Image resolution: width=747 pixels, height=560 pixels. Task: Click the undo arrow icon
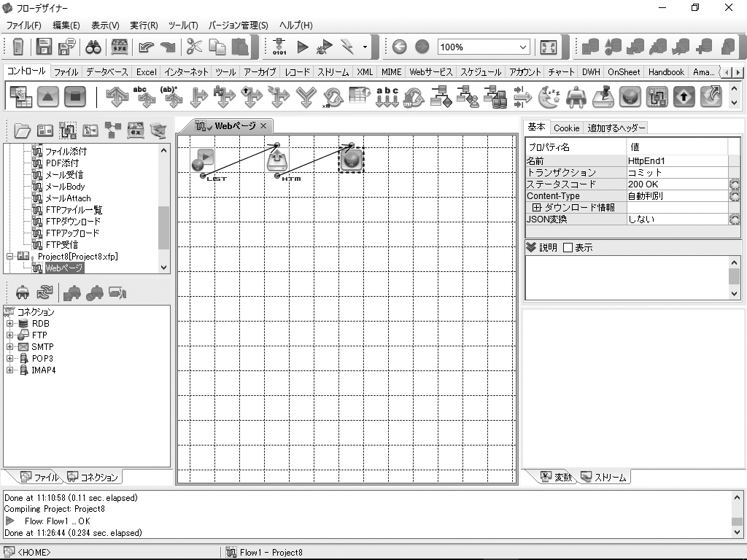(146, 47)
